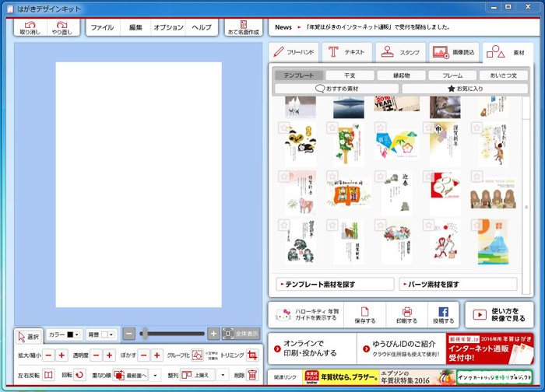545x392 pixels.
Task: Increase size with 拡大/縮小 plus button
Action: coord(62,355)
